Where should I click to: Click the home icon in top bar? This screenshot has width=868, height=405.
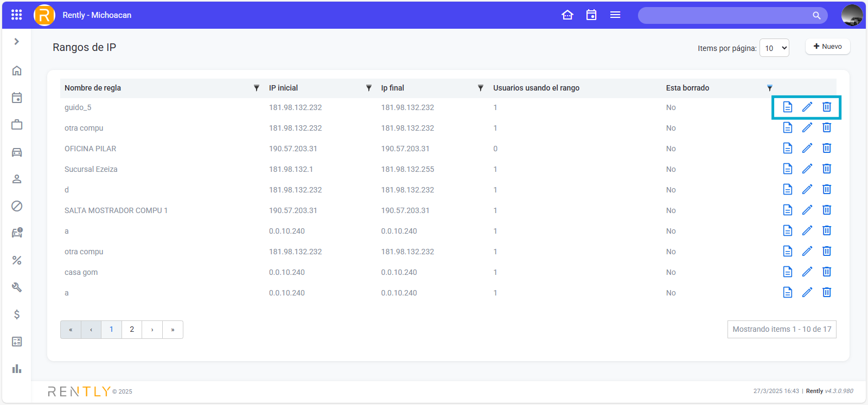(567, 15)
